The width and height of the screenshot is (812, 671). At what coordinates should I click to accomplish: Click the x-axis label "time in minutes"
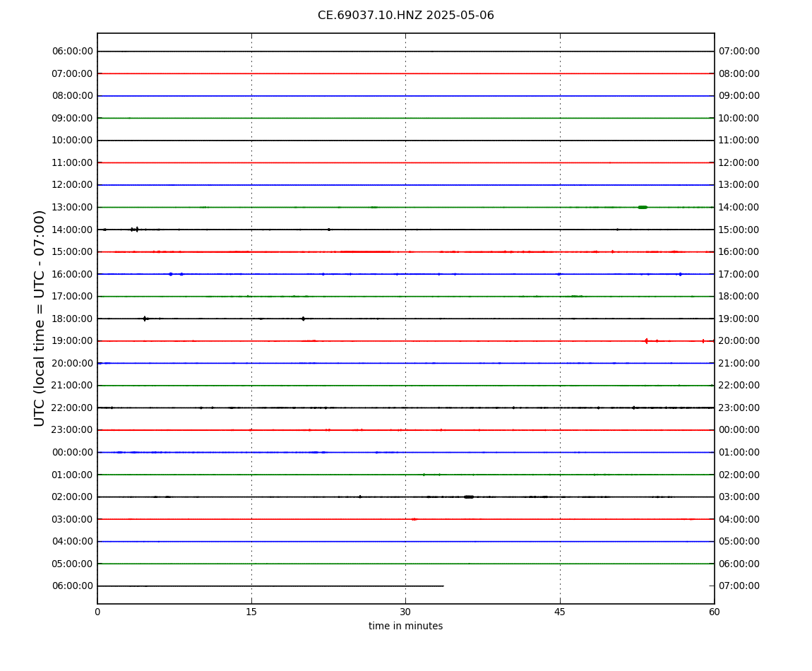click(x=405, y=626)
